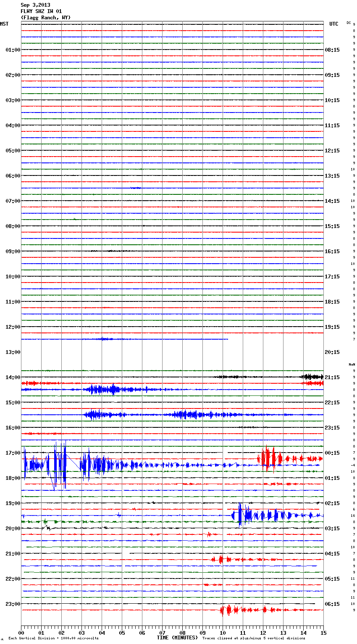This screenshot has height=644, width=357.
Task: Select the MST time label "04:00"
Action: [x=13, y=126]
